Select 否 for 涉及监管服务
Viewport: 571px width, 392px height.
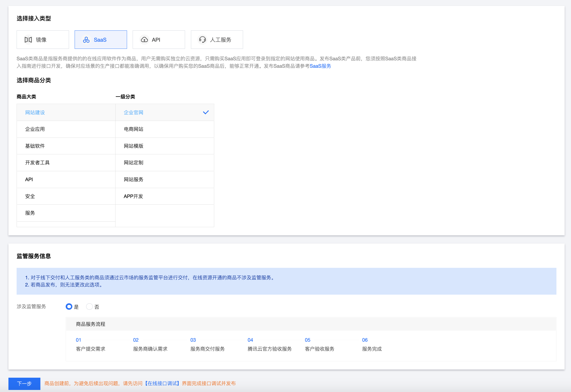tap(89, 307)
